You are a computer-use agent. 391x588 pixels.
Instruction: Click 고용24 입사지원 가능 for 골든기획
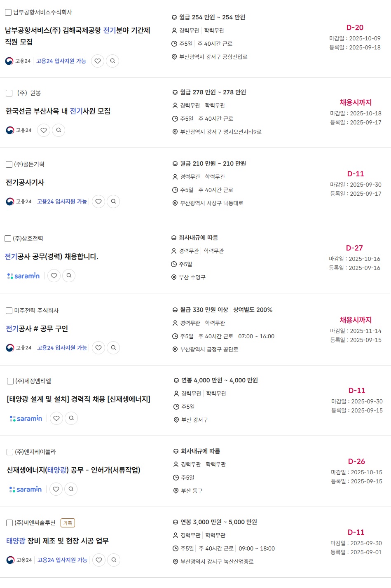pyautogui.click(x=62, y=201)
